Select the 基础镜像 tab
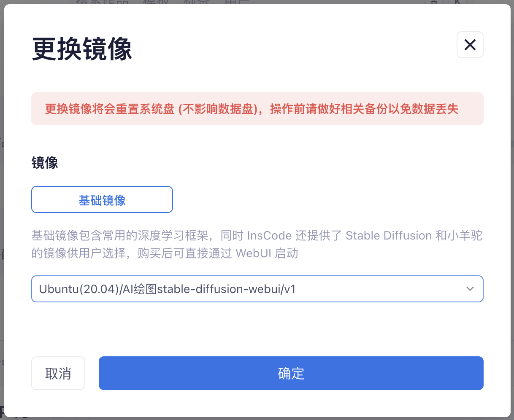Viewport: 514px width, 420px height. click(x=102, y=200)
